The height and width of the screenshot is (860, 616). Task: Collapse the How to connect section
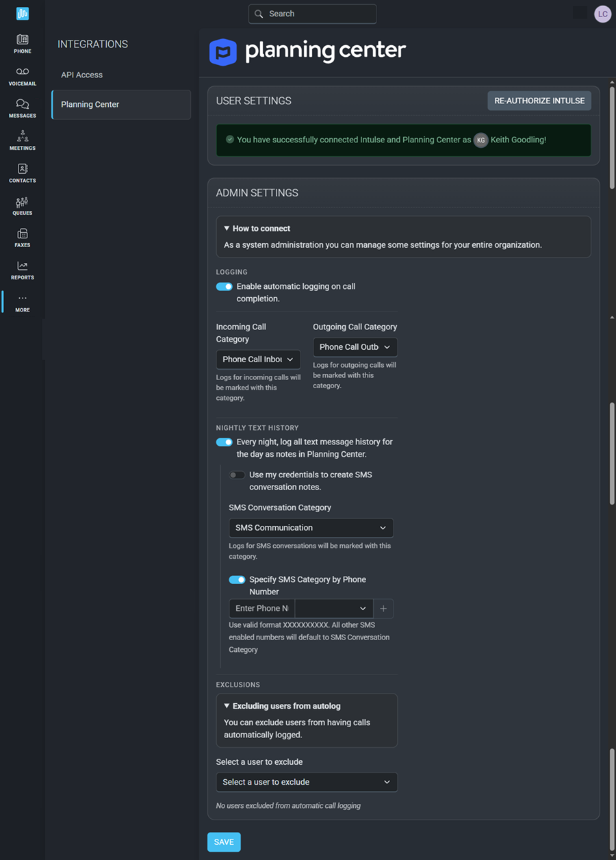pyautogui.click(x=257, y=229)
